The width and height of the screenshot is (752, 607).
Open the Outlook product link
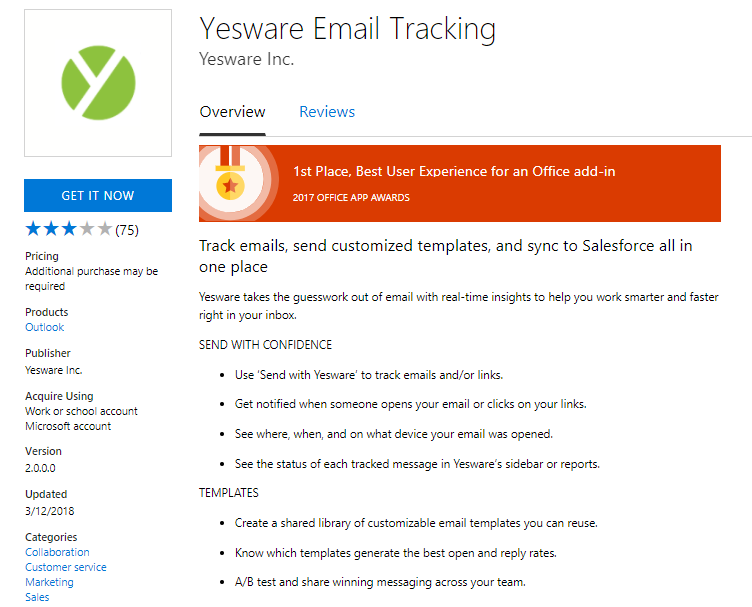44,327
